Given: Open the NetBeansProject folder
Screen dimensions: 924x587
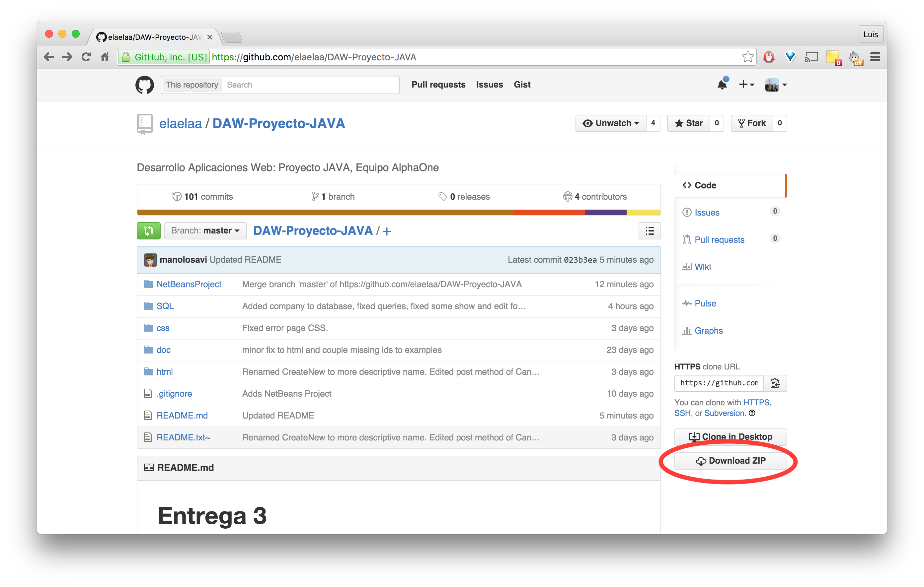Looking at the screenshot, I should point(189,284).
